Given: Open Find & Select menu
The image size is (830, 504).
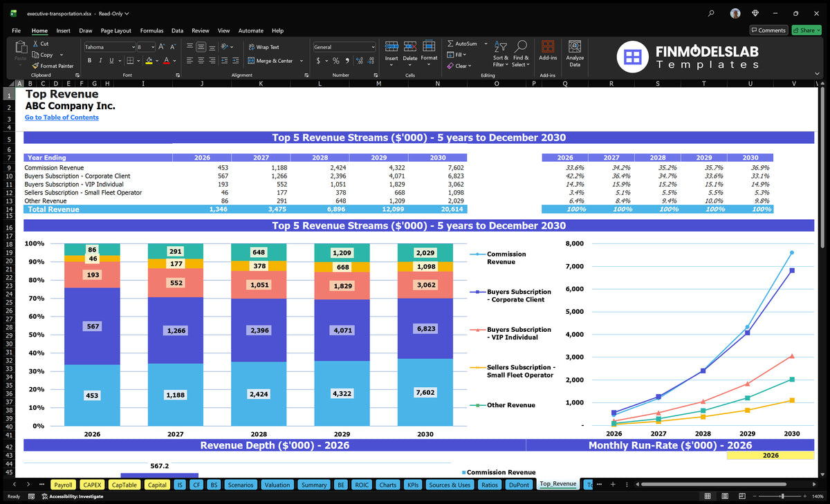Looking at the screenshot, I should 521,54.
